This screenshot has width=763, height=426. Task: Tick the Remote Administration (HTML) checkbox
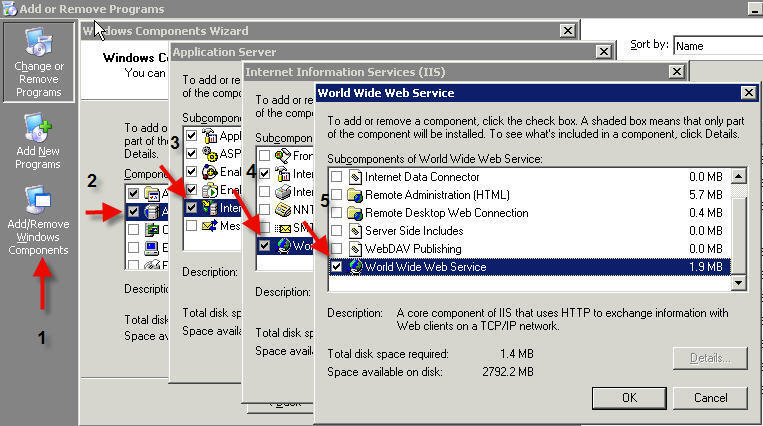336,195
